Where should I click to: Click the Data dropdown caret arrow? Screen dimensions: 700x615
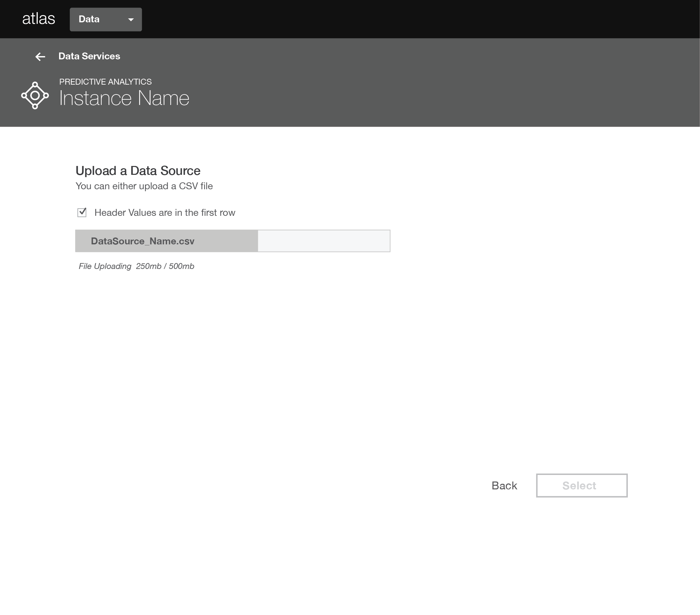pyautogui.click(x=131, y=20)
